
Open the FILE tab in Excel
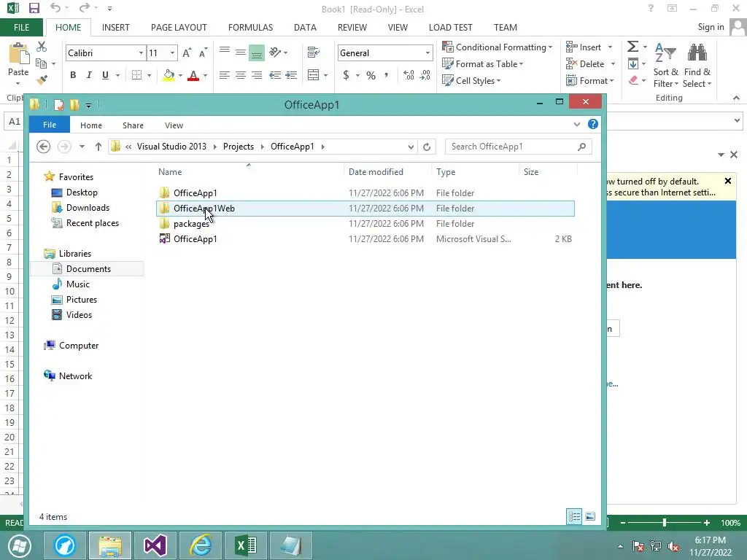[x=21, y=27]
